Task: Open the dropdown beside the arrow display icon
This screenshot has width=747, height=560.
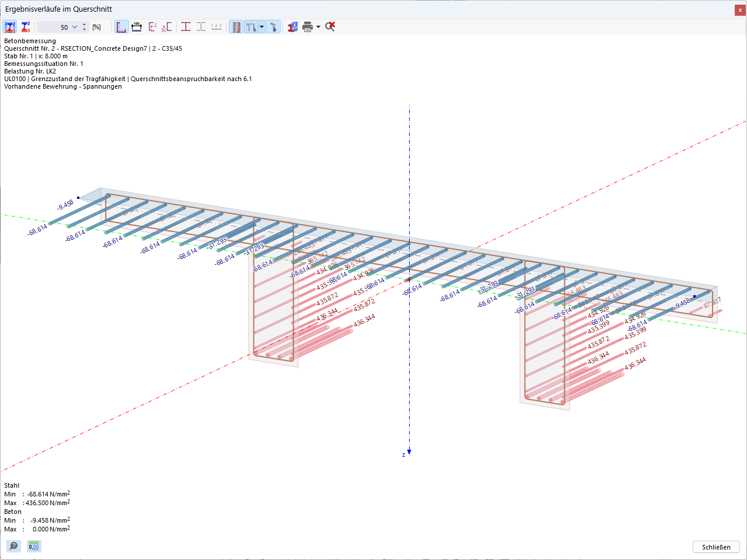Action: pyautogui.click(x=260, y=27)
